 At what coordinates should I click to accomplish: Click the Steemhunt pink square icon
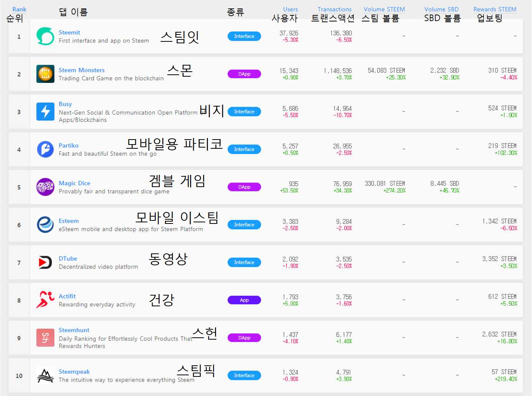pos(45,338)
